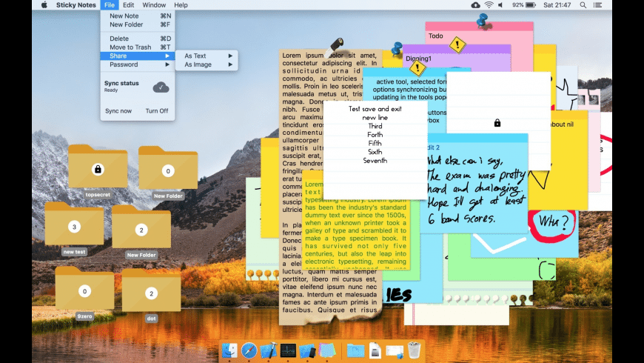Open the Trash in the Dock
644x363 pixels.
pos(414,350)
